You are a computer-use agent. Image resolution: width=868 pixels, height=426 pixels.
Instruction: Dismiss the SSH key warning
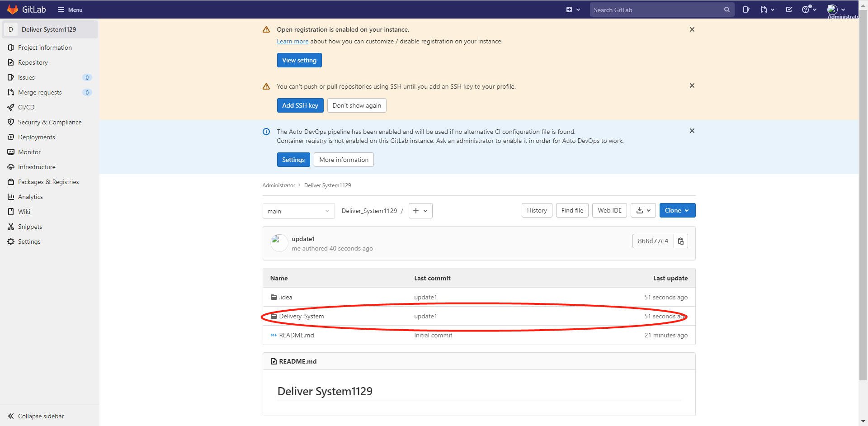(692, 85)
